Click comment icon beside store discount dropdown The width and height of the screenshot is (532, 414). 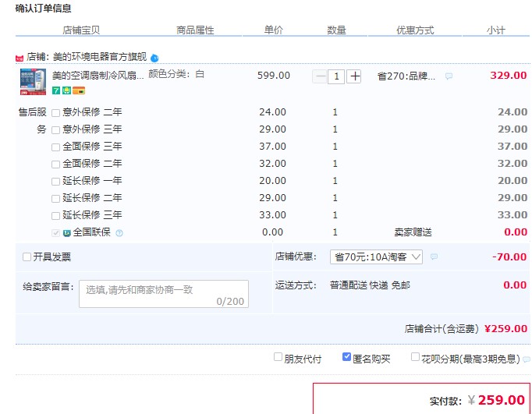click(x=434, y=257)
